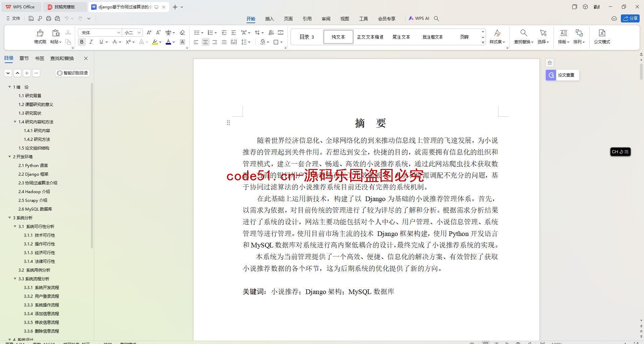644x344 pixels.
Task: Align the paragraph to the left
Action: coord(196,42)
